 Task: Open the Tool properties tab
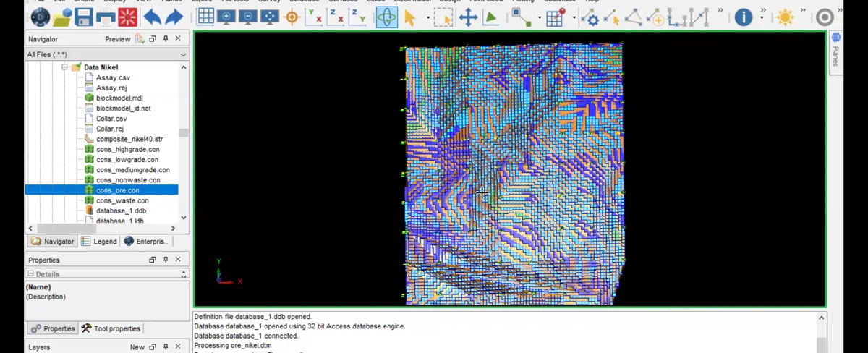111,328
